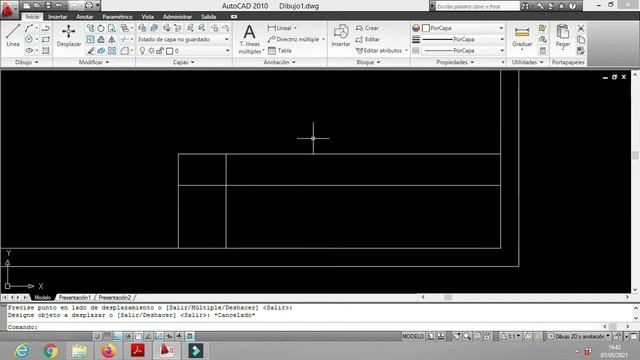Choose the circle draw tool
The width and height of the screenshot is (640, 360).
pos(29,39)
